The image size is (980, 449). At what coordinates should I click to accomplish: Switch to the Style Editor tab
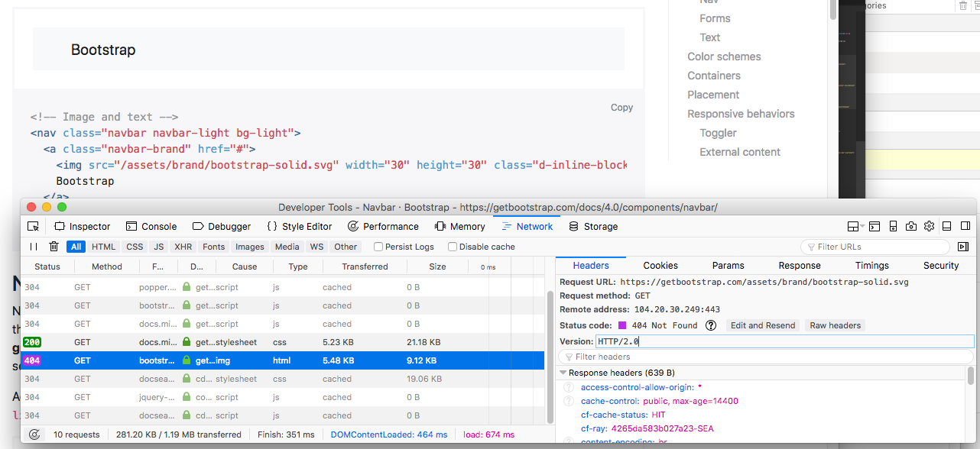(x=300, y=227)
